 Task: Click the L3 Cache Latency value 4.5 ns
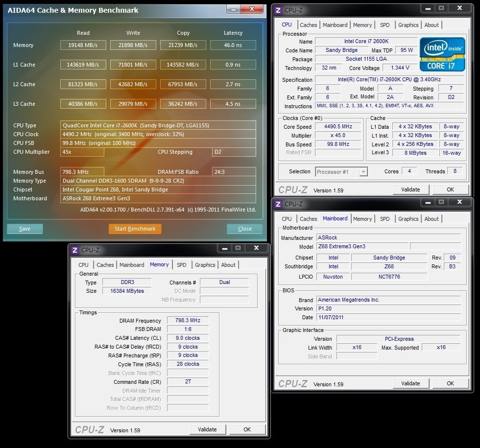[233, 104]
